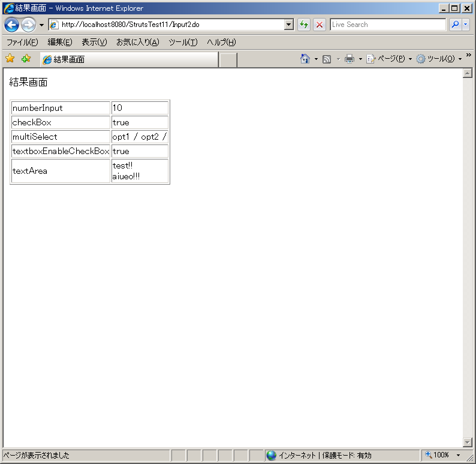Open the ツール(O) gear command menu
The width and height of the screenshot is (476, 464).
[439, 59]
